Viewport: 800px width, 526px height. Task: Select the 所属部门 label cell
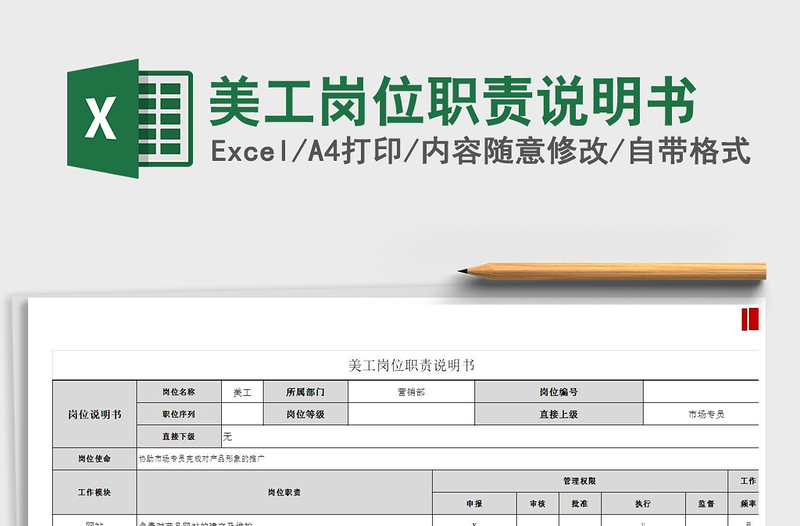[x=306, y=392]
